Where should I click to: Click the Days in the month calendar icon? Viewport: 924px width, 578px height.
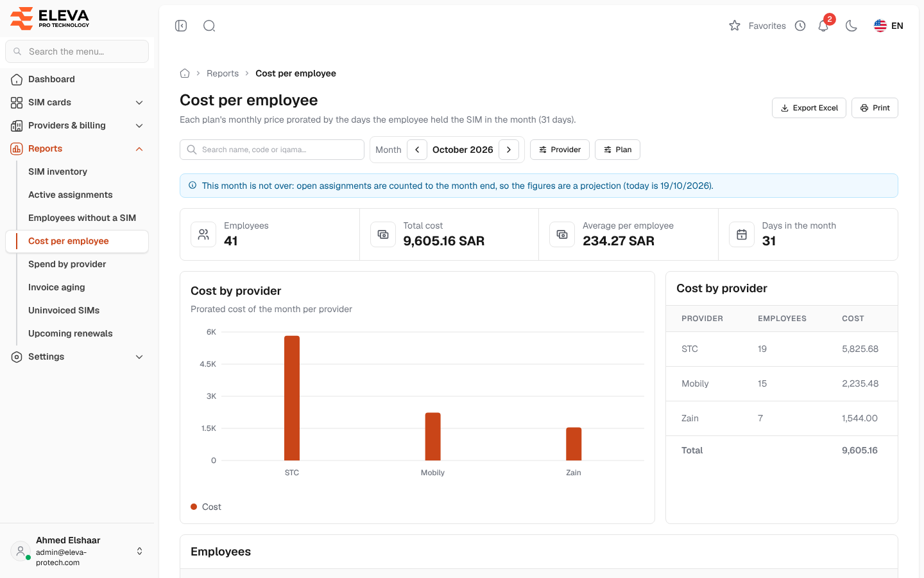(x=742, y=234)
